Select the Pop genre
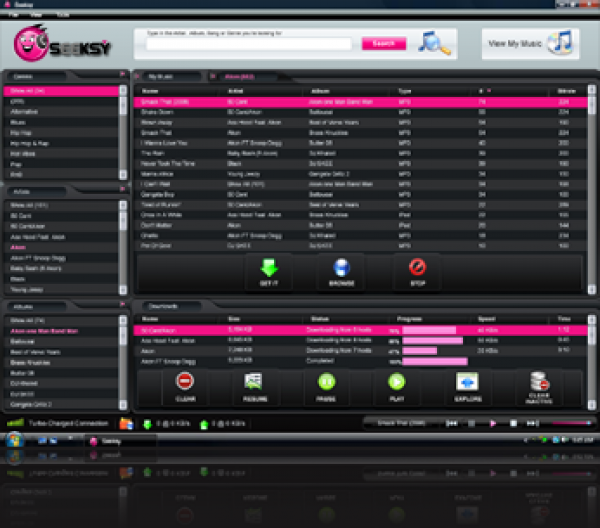Viewport: 600px width, 528px height. 61,164
